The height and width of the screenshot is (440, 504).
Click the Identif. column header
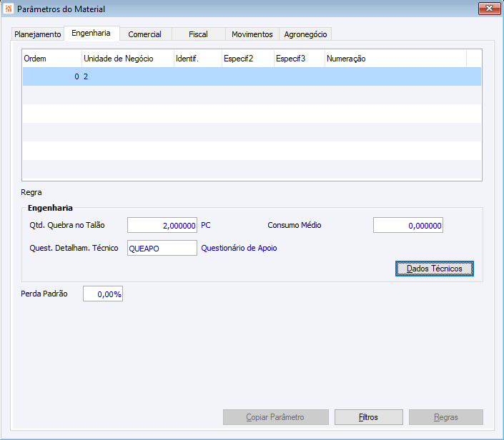pyautogui.click(x=198, y=59)
